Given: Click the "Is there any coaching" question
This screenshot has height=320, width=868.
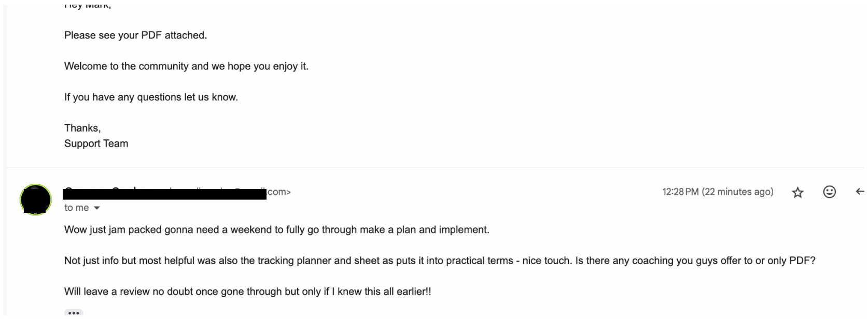Looking at the screenshot, I should pos(695,260).
